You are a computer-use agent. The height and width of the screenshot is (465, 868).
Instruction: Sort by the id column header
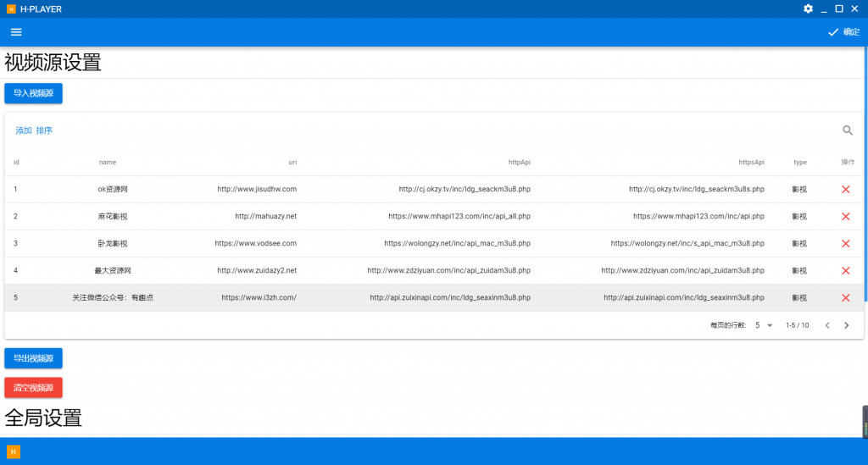click(16, 162)
